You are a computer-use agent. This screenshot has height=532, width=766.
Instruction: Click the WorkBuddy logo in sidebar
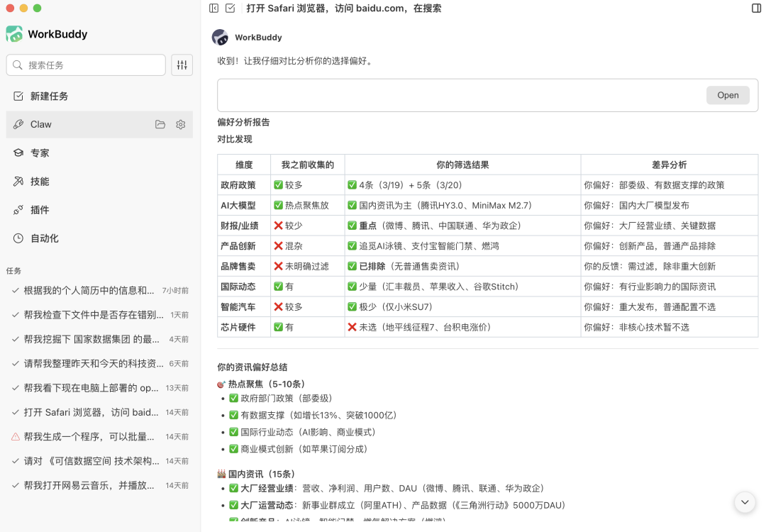click(x=14, y=34)
